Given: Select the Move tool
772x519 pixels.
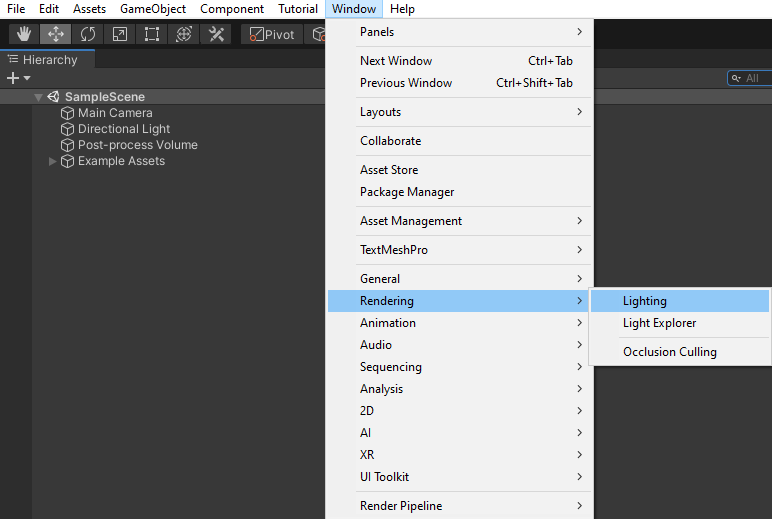Looking at the screenshot, I should (x=56, y=34).
